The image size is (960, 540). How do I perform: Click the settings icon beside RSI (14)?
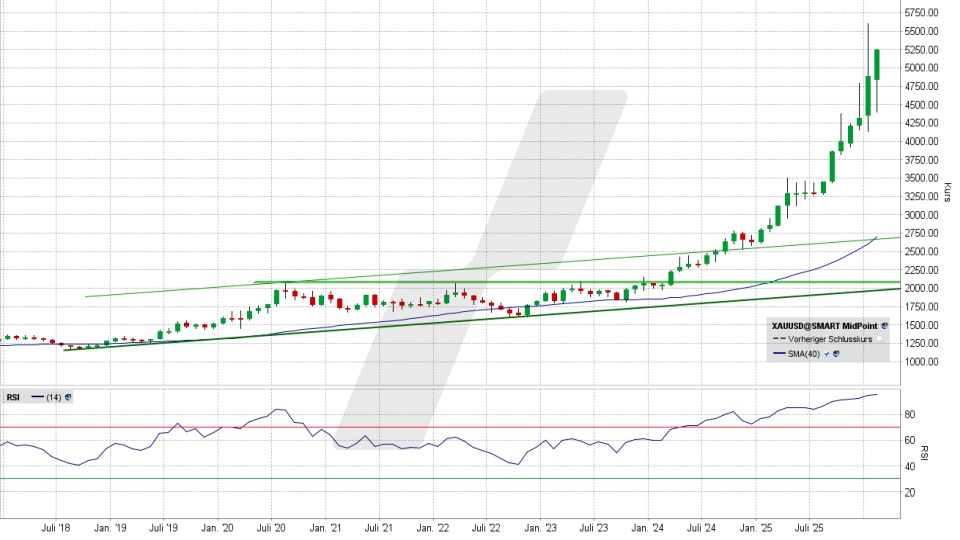68,397
